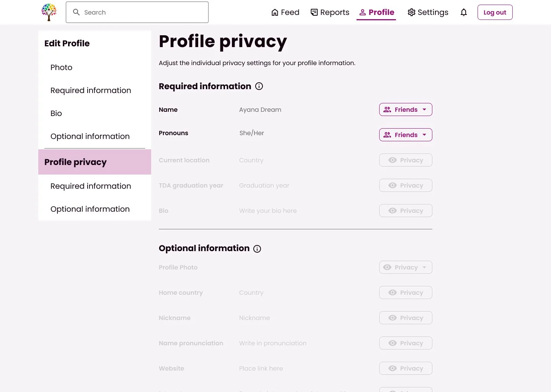
Task: Toggle Name pronunciation Privacy button
Action: point(406,343)
